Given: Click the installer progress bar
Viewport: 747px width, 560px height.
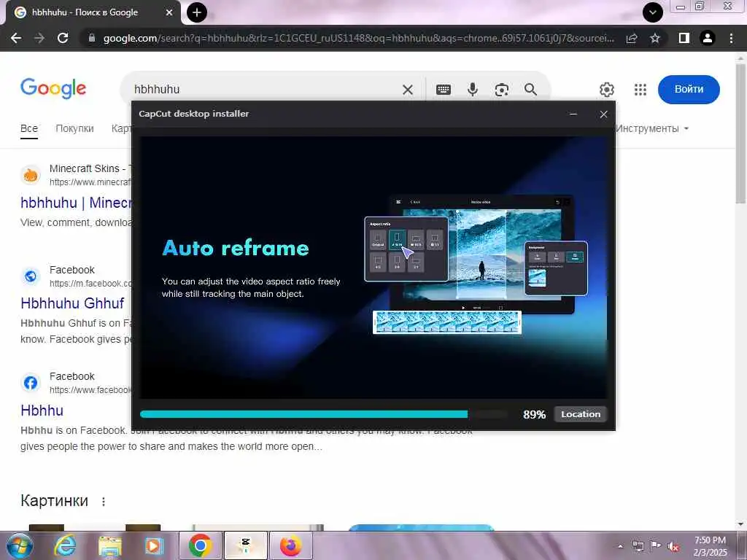Looking at the screenshot, I should tap(323, 414).
